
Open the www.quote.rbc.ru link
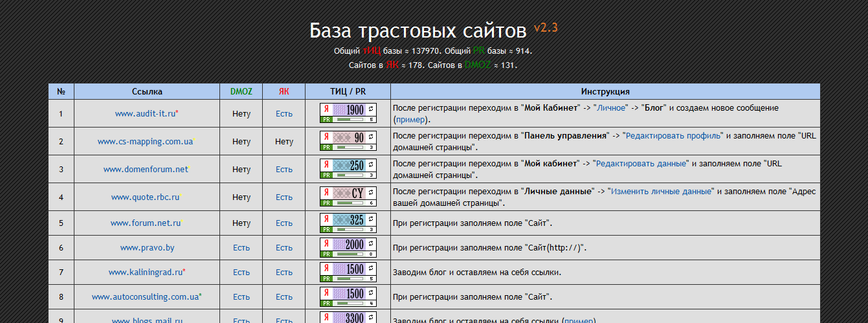(x=145, y=197)
